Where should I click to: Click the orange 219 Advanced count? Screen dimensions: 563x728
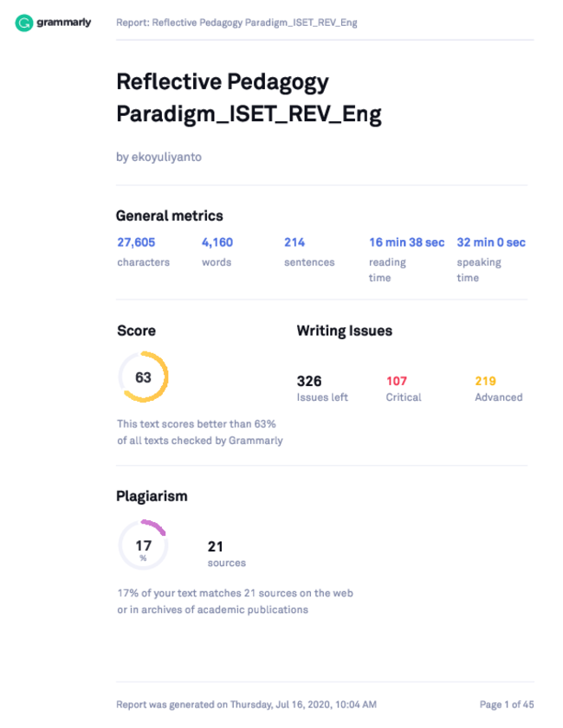point(485,381)
